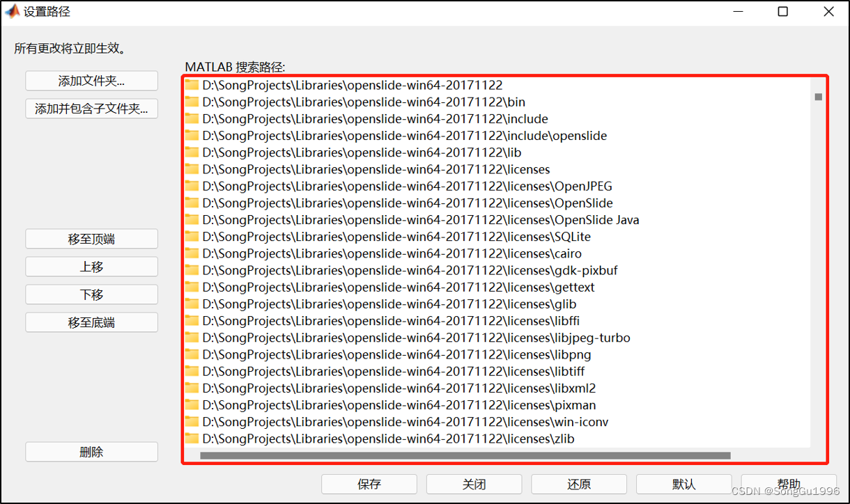This screenshot has width=850, height=504.
Task: Select the path licenses\win-iconv
Action: [406, 422]
